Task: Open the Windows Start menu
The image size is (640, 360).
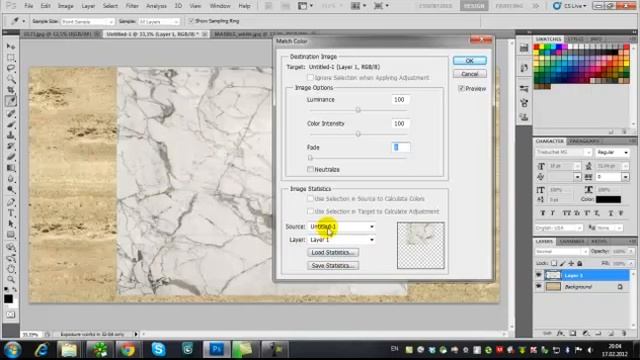Action: pos(13,350)
